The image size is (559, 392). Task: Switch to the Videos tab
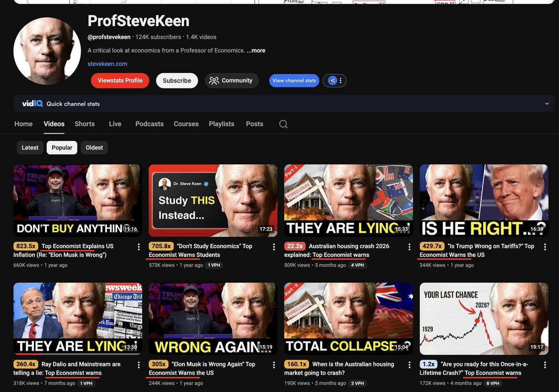click(x=54, y=124)
